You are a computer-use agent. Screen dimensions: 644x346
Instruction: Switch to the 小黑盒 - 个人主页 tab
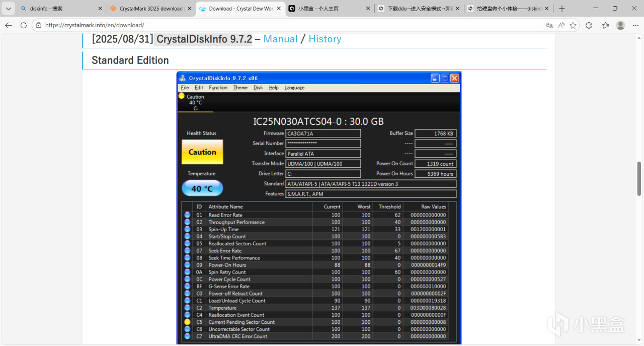pyautogui.click(x=330, y=9)
